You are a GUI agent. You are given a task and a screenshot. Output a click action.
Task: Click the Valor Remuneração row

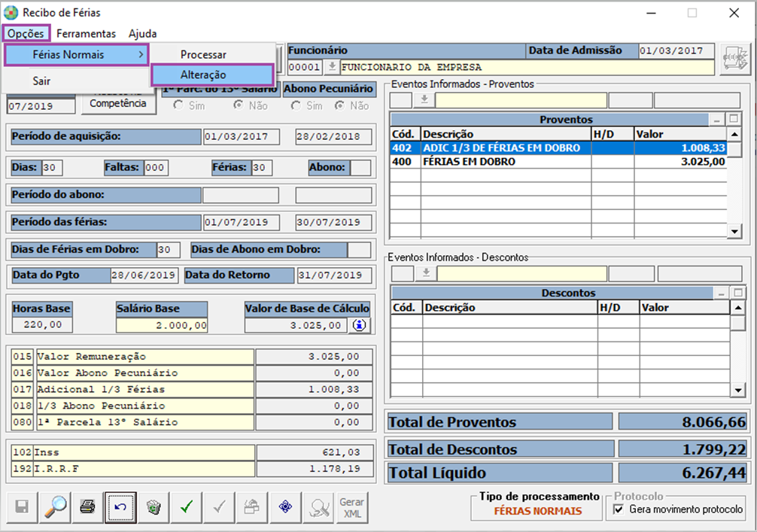[x=192, y=357]
